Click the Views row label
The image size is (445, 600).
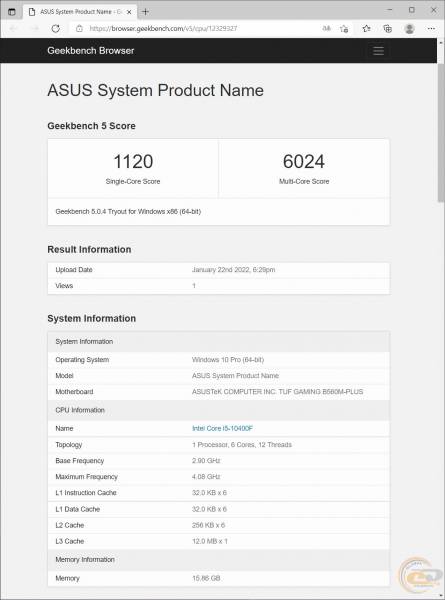(64, 286)
